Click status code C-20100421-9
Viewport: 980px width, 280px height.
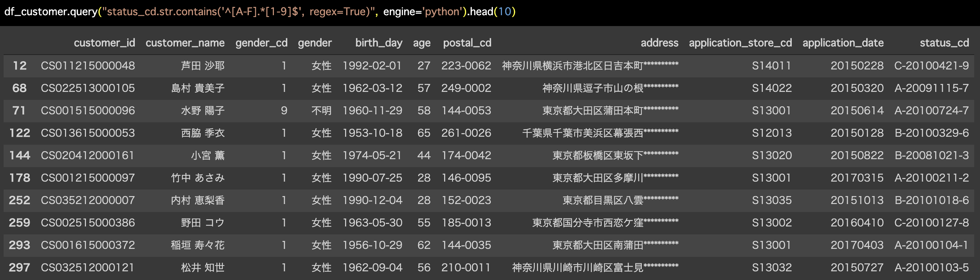[x=932, y=65]
